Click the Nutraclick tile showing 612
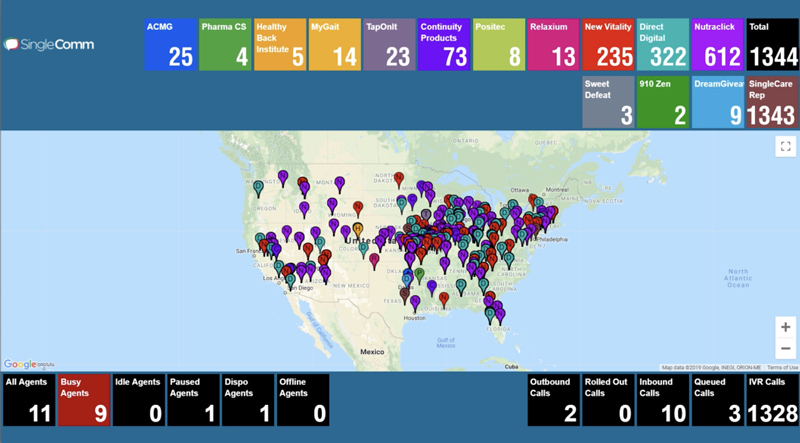The image size is (800, 443). [718, 45]
